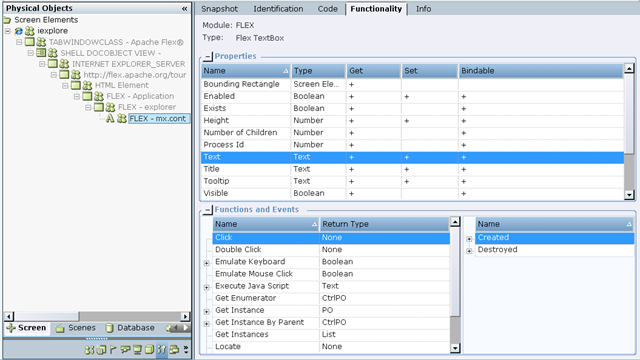
Task: Click the stacked windows icon in bottom toolbar
Action: coord(101,350)
